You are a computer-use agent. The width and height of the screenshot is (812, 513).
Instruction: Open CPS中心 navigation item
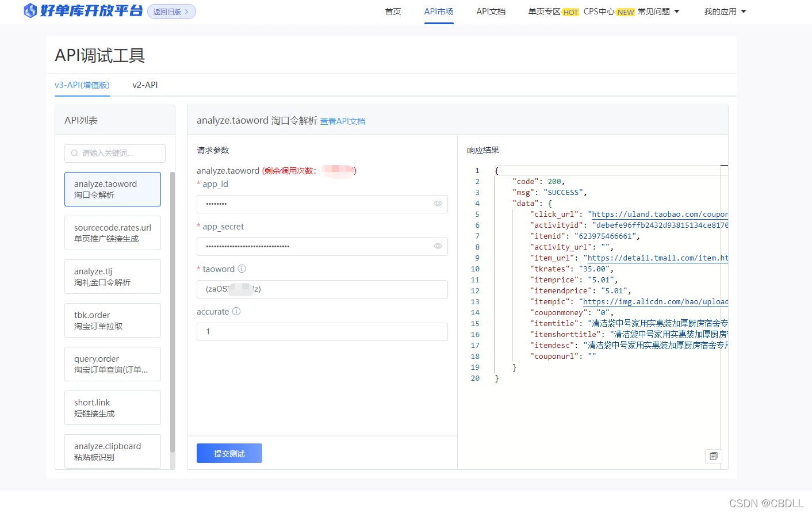[599, 12]
